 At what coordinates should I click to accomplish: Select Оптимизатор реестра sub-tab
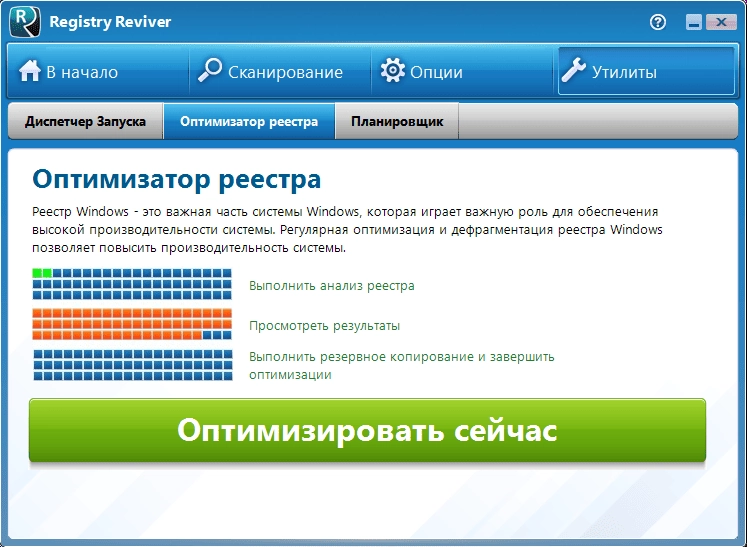(x=249, y=122)
